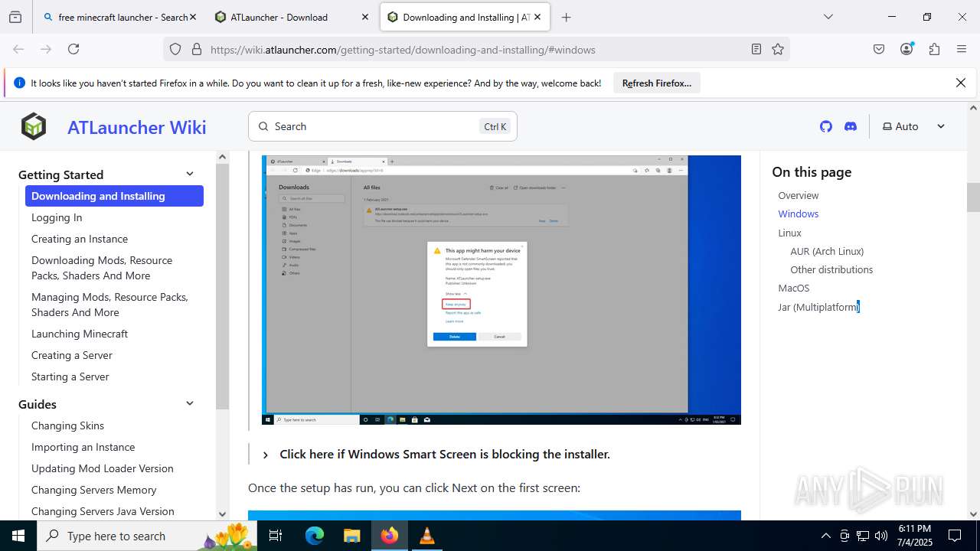Collapse the Getting Started section
The height and width of the screenshot is (551, 980).
[x=190, y=174]
